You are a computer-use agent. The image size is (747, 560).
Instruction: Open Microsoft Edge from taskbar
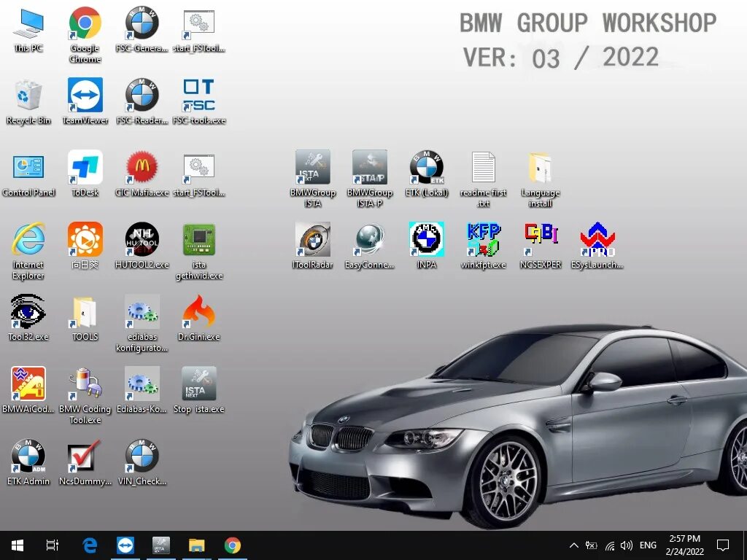pyautogui.click(x=90, y=545)
